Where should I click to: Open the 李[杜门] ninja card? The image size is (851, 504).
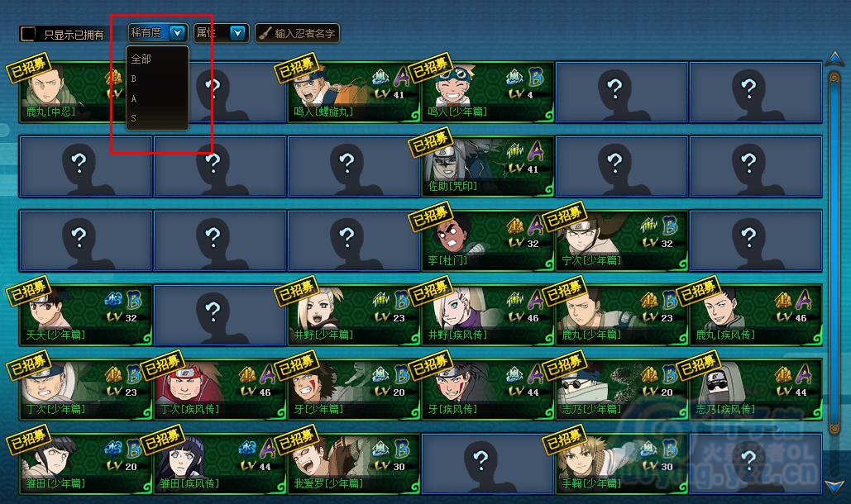(488, 240)
